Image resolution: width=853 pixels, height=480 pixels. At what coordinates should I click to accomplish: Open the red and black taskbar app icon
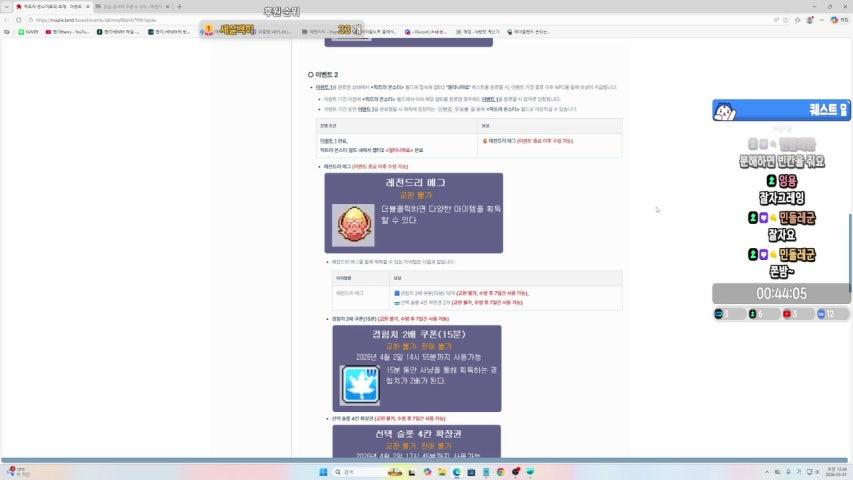pyautogui.click(x=515, y=472)
